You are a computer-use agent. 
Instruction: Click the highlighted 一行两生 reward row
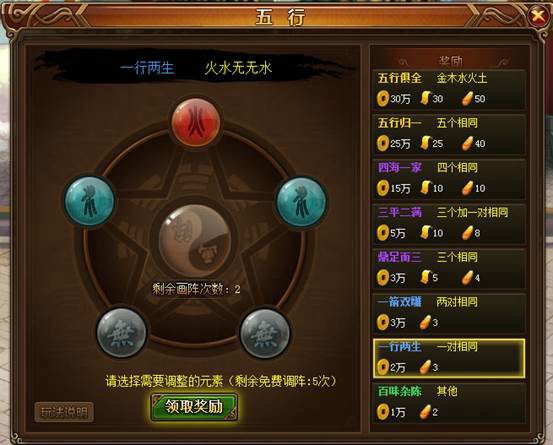449,358
